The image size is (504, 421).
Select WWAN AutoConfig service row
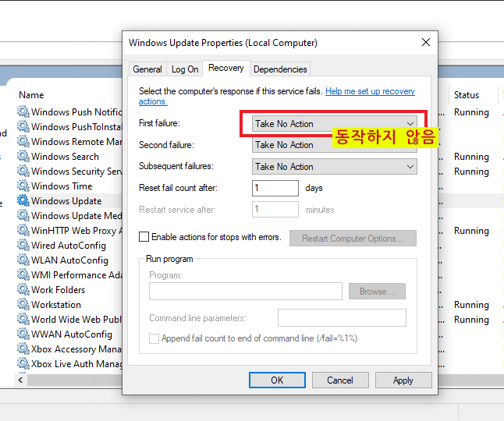[72, 334]
